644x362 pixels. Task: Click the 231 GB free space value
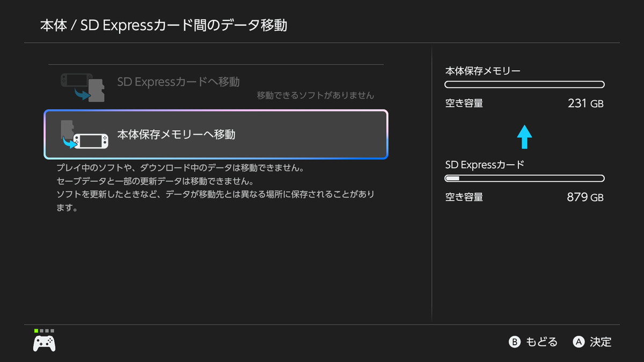pos(585,104)
